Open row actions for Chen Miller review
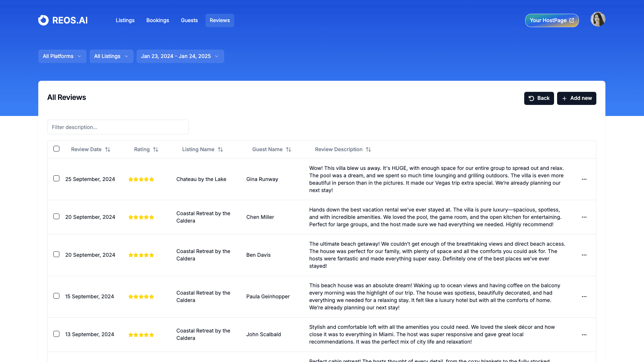This screenshot has height=362, width=644. click(584, 217)
